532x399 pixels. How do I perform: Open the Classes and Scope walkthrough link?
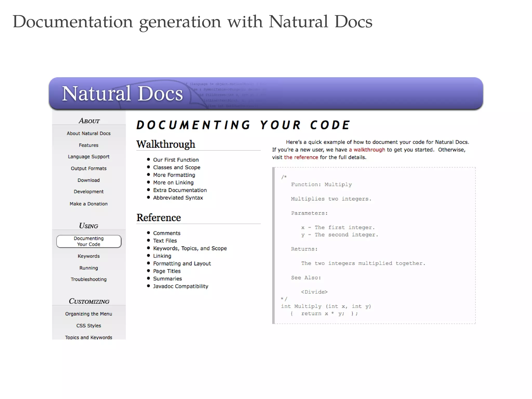tap(176, 167)
